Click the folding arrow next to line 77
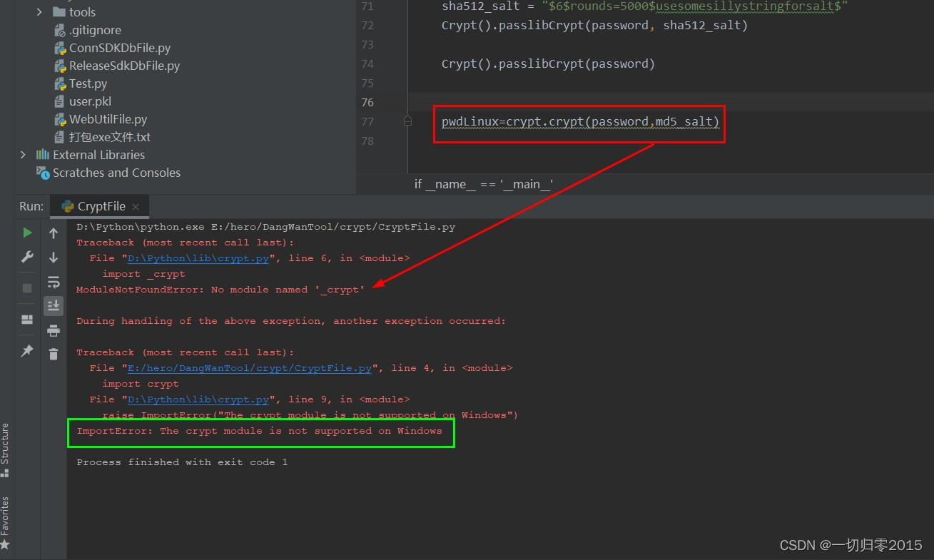Viewport: 934px width, 560px height. tap(407, 121)
